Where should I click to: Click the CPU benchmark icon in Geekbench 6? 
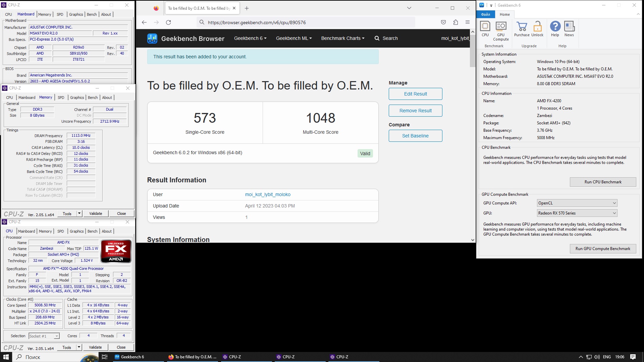[485, 29]
